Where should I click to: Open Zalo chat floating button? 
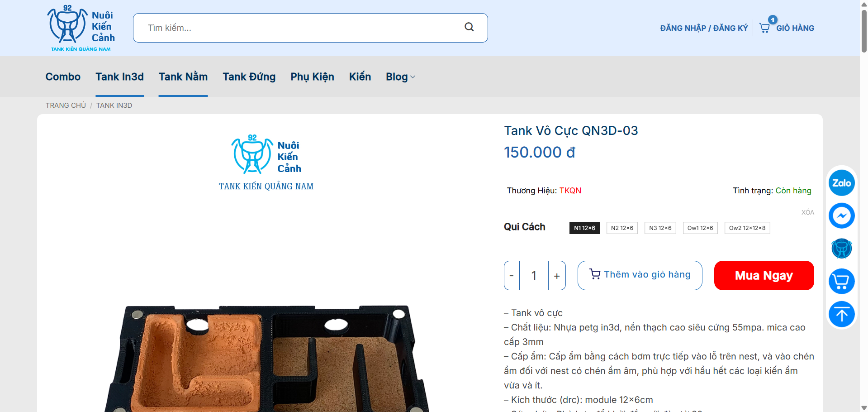point(841,183)
